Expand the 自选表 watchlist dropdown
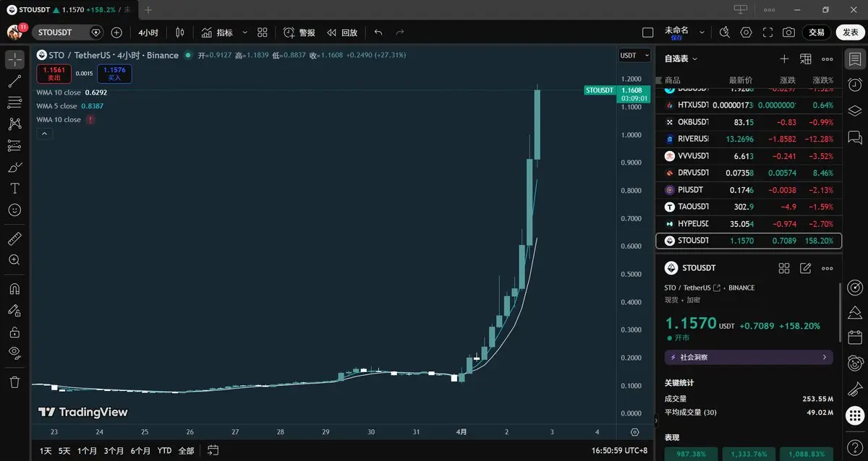Viewport: 868px width, 461px height. pos(681,59)
